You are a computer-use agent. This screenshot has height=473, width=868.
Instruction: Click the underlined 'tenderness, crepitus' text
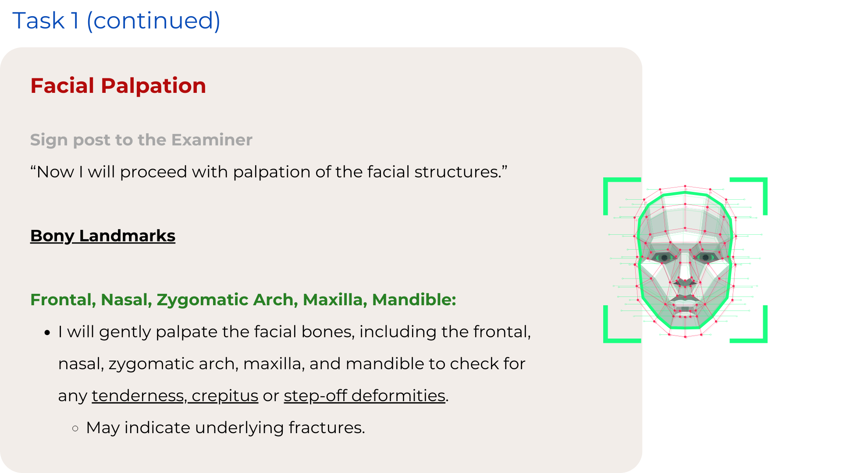click(175, 395)
